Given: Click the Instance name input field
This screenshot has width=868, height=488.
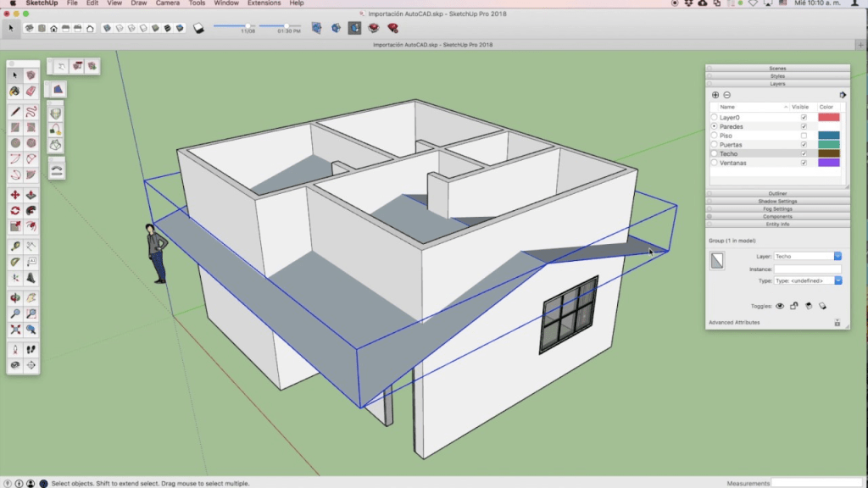Looking at the screenshot, I should tap(807, 269).
